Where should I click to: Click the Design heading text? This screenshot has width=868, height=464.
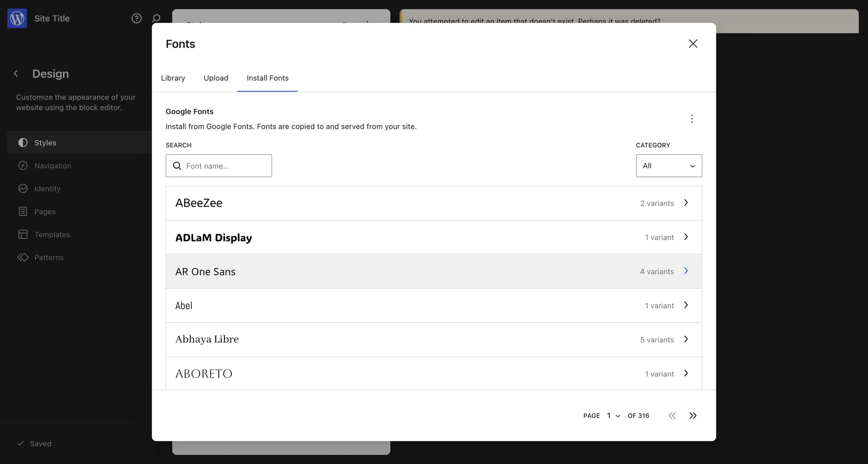click(50, 74)
